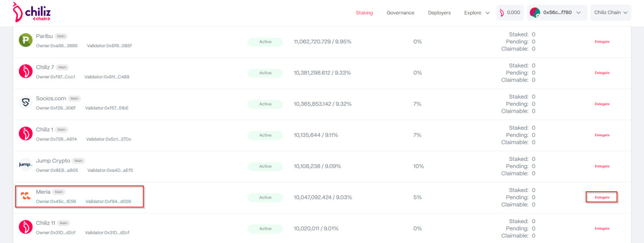Click the Active status badge for Meria
This screenshot has height=243, width=644.
point(265,197)
